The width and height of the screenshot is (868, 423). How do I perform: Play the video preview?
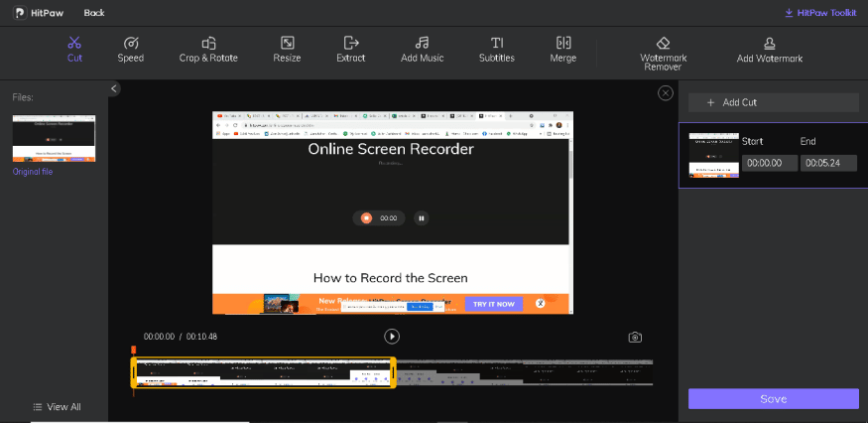[392, 337]
